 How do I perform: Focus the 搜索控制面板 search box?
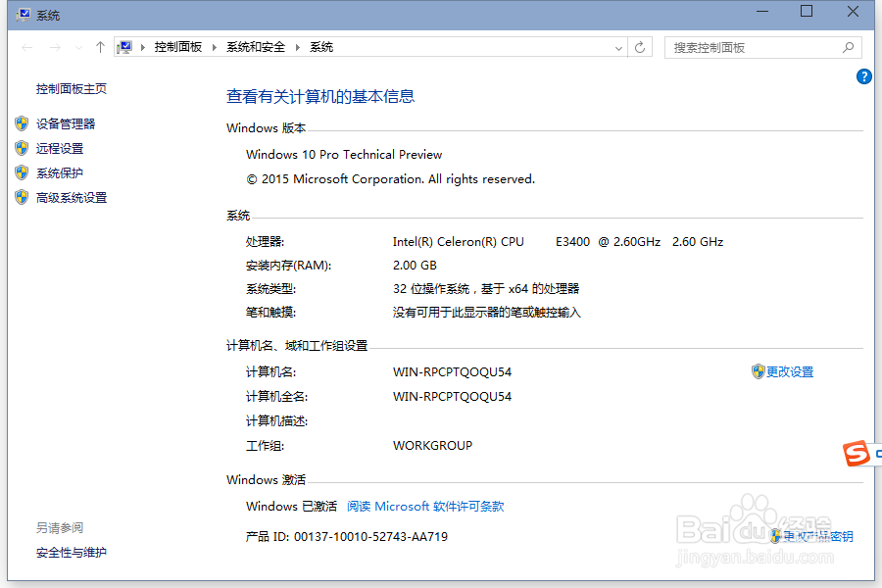point(762,48)
